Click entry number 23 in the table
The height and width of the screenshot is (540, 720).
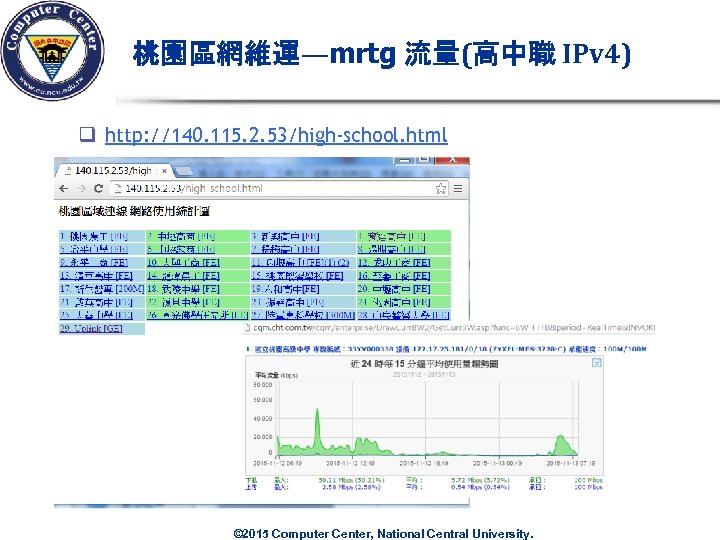coord(287,302)
